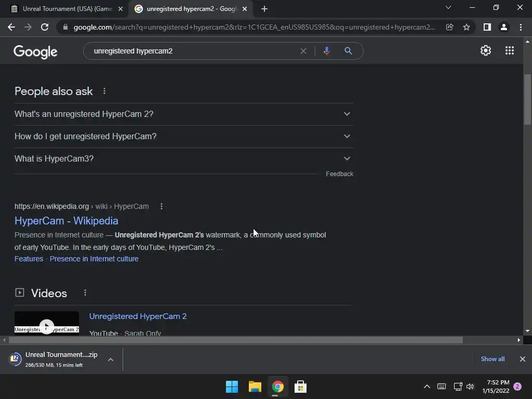
Task: Open Google apps grid
Action: pyautogui.click(x=509, y=50)
